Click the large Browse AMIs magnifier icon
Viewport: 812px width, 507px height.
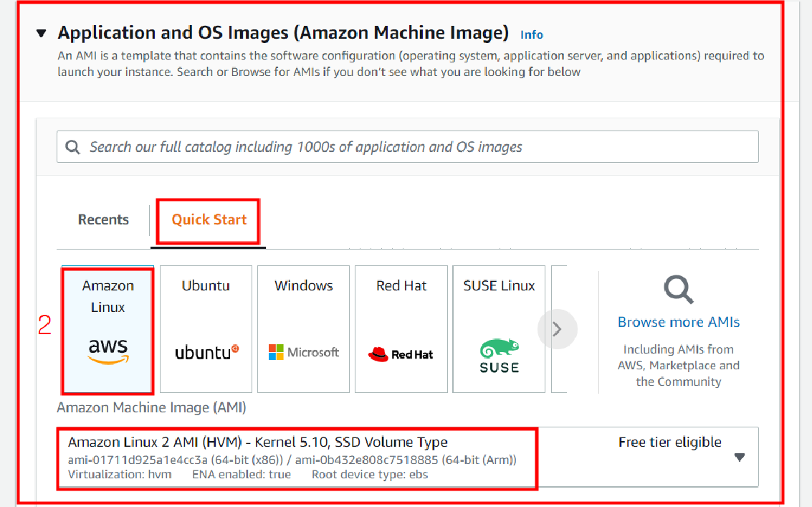click(679, 289)
